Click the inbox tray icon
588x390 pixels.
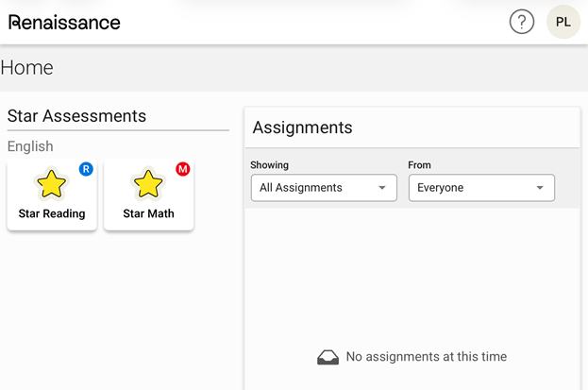[x=328, y=357]
